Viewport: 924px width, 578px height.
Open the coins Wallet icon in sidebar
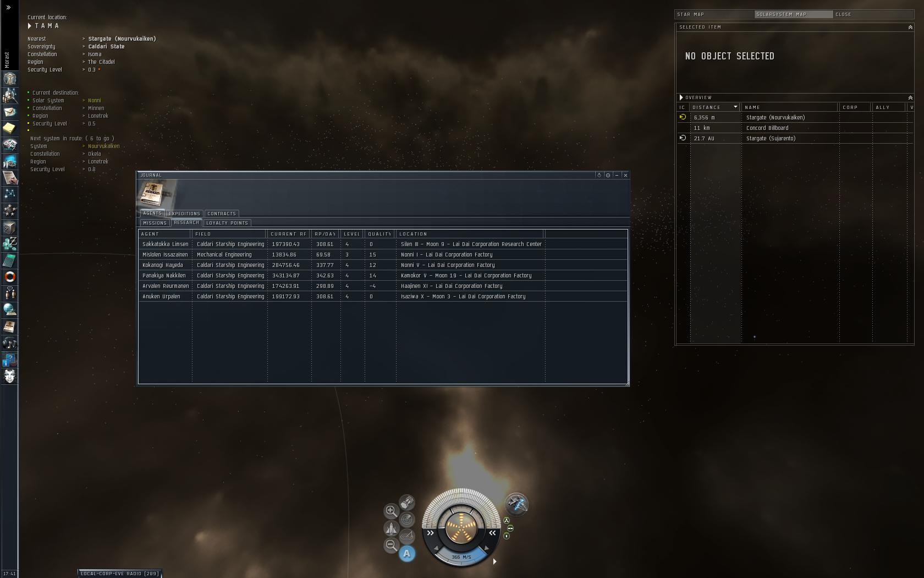click(x=9, y=244)
